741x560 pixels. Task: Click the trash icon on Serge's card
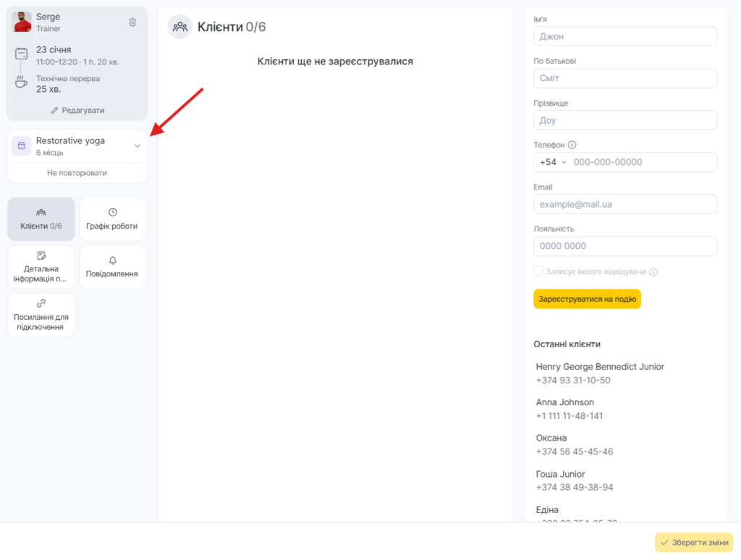tap(132, 22)
